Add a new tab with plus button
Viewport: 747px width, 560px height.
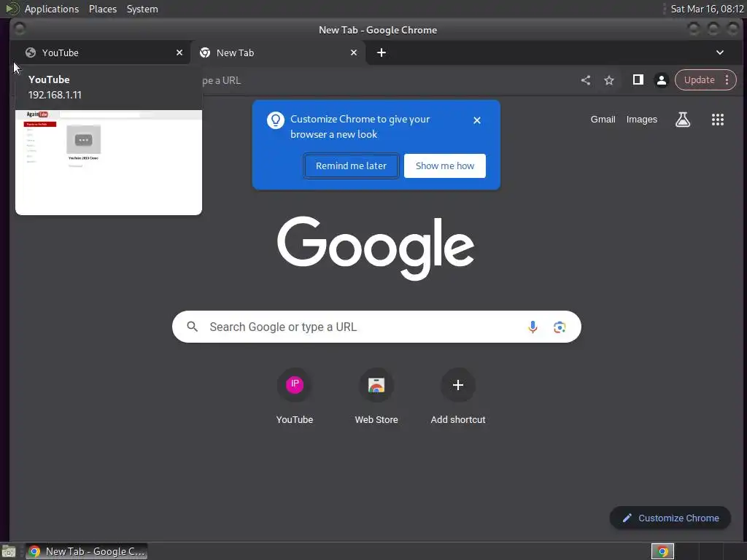[381, 52]
